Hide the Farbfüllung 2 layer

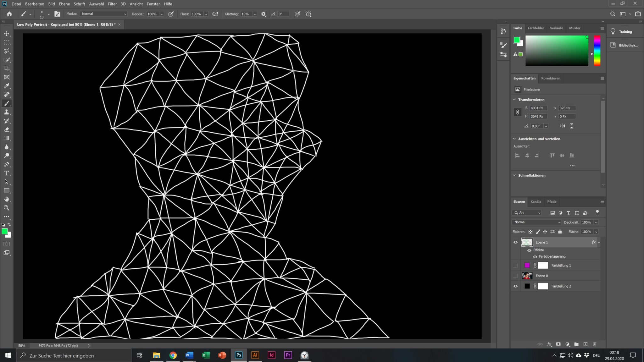pos(516,286)
